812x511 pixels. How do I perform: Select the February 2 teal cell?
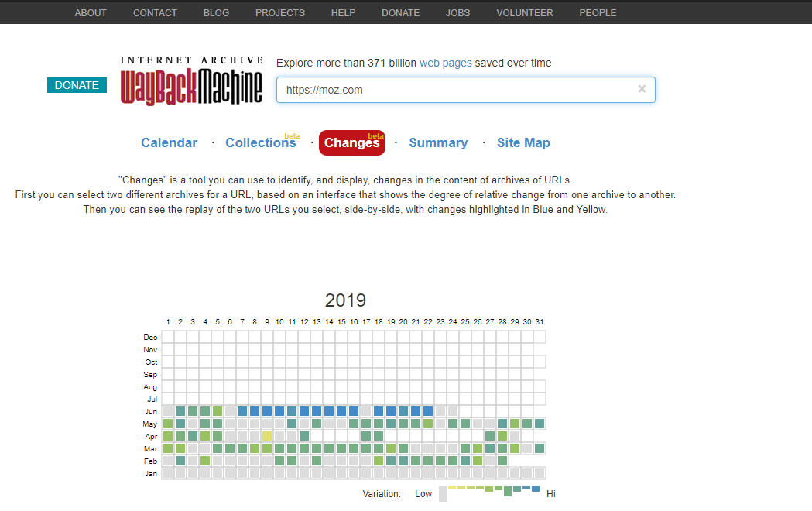[x=180, y=461]
